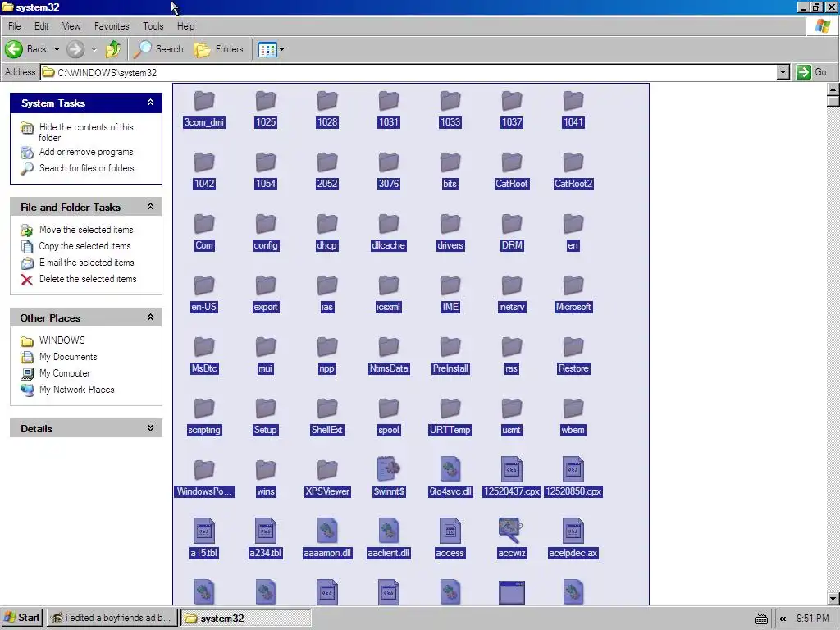Viewport: 840px width, 630px height.
Task: Open the File menu
Action: pos(15,26)
